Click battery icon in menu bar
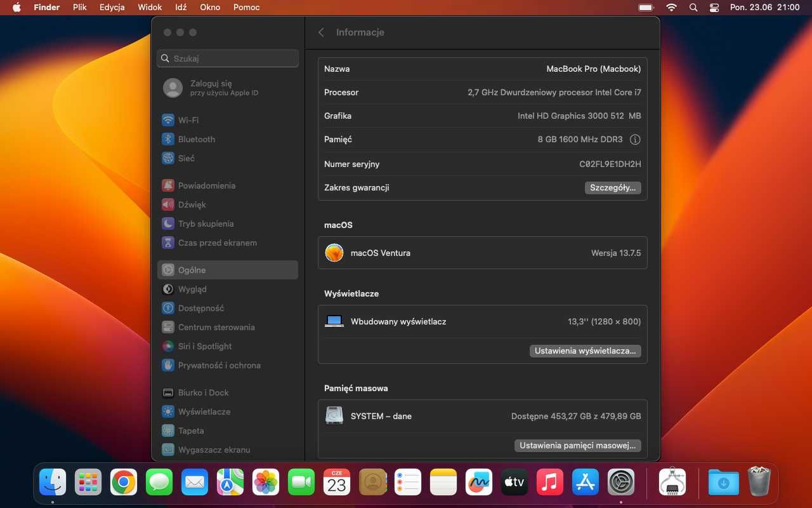Viewport: 812px width, 508px height. click(x=646, y=8)
